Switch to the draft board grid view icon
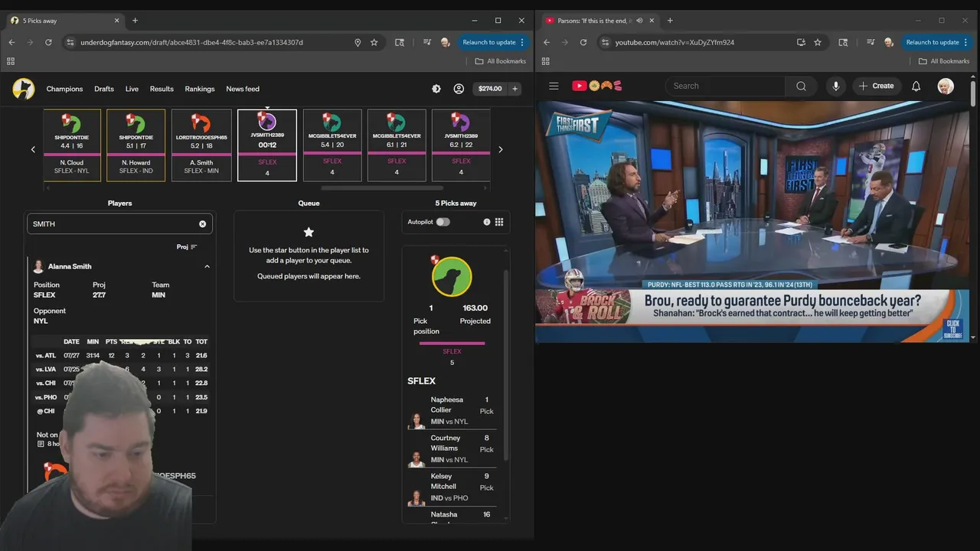 (499, 222)
